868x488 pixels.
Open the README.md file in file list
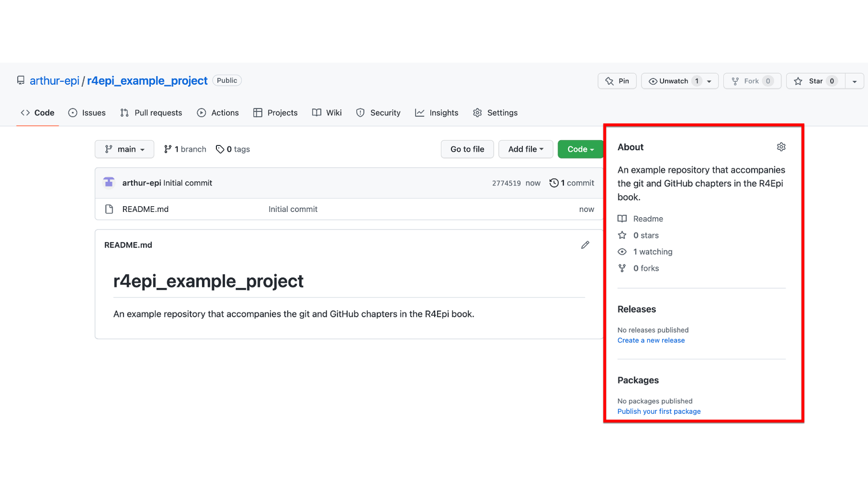coord(146,209)
